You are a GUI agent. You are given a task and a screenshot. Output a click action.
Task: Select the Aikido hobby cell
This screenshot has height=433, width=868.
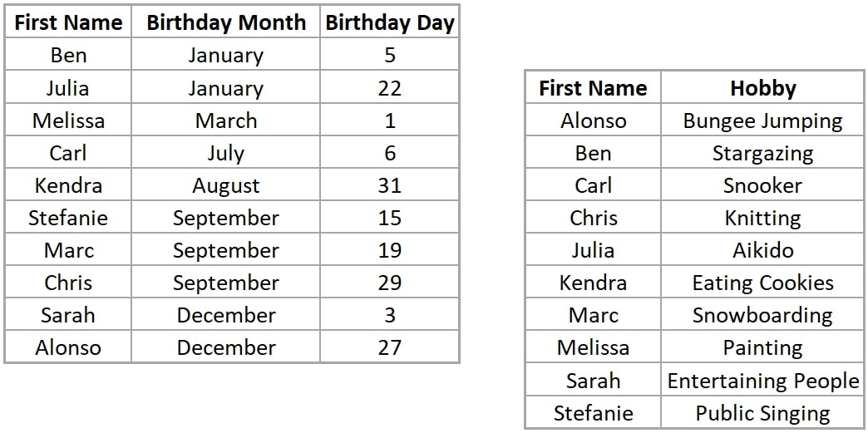762,250
